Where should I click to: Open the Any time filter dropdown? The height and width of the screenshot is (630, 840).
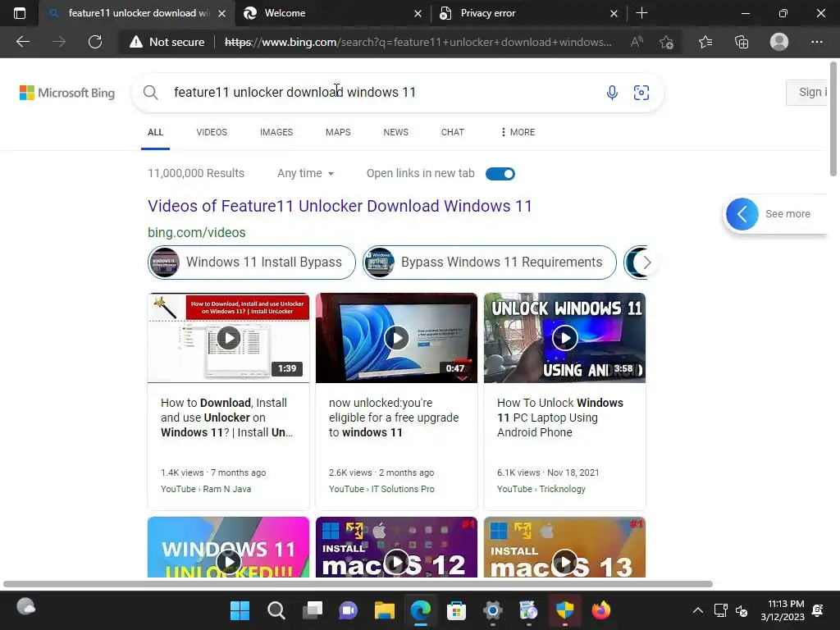coord(305,173)
